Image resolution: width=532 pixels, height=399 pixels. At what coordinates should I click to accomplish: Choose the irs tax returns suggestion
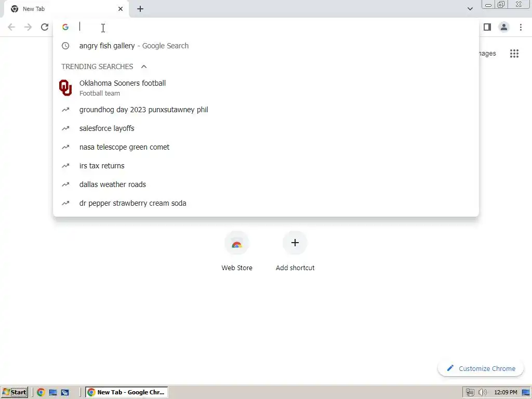266,166
